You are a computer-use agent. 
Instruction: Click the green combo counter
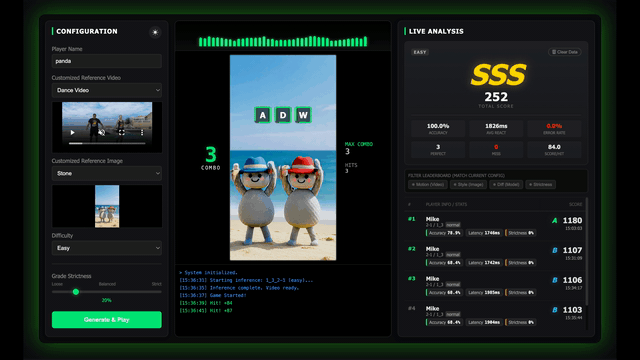coord(211,158)
